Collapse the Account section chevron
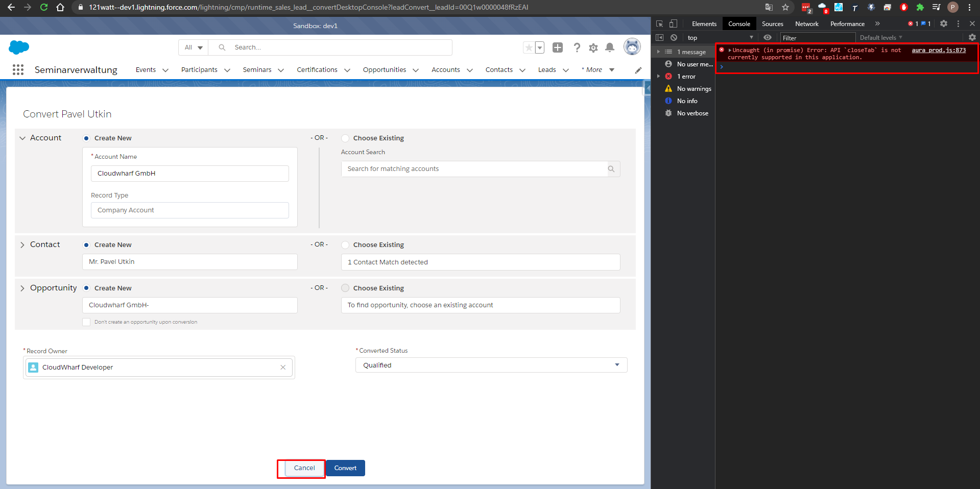This screenshot has height=489, width=980. pyautogui.click(x=22, y=138)
